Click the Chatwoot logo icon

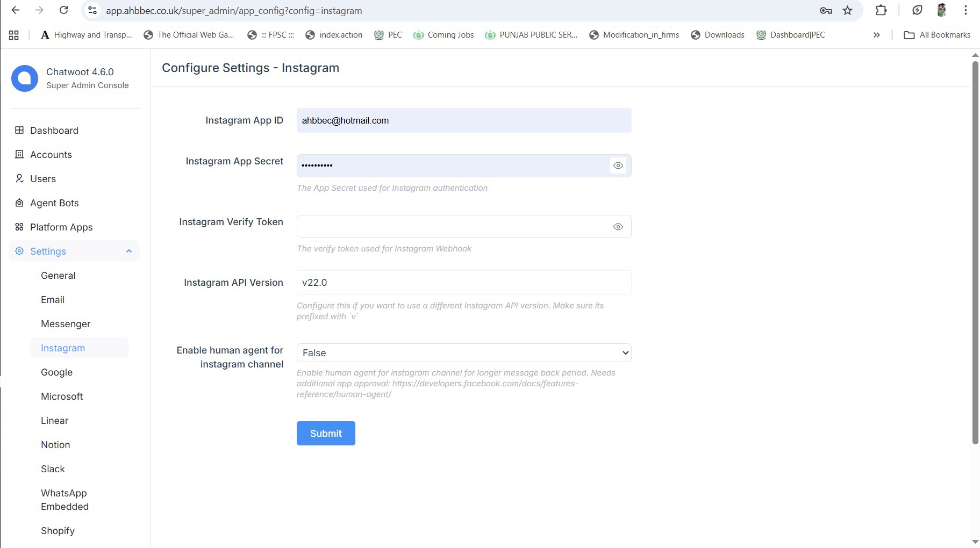tap(25, 78)
